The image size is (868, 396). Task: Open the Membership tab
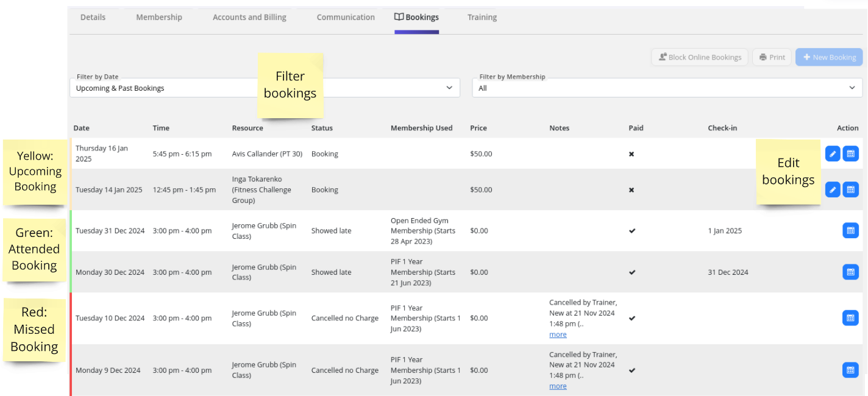tap(159, 17)
